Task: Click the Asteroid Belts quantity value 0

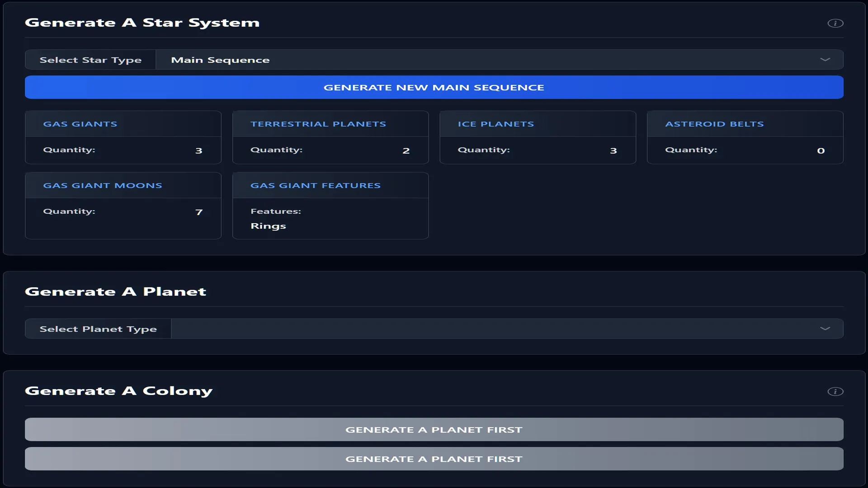Action: coord(821,150)
